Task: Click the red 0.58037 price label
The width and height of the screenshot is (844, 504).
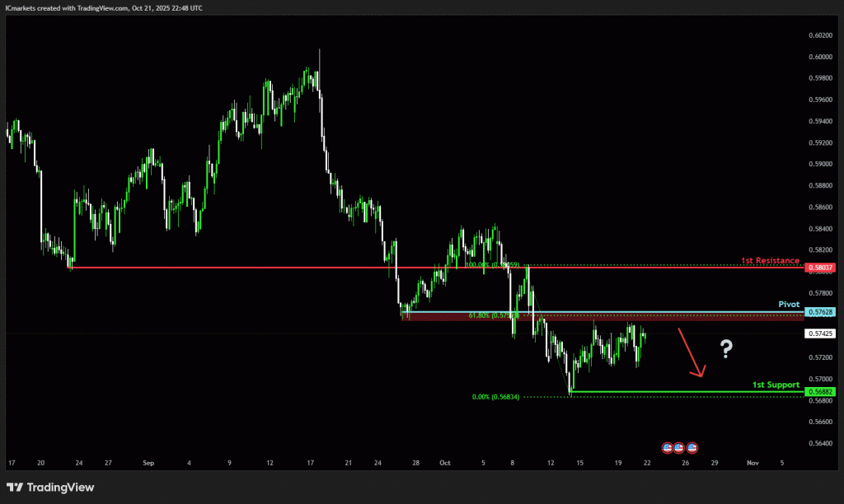Action: (819, 267)
